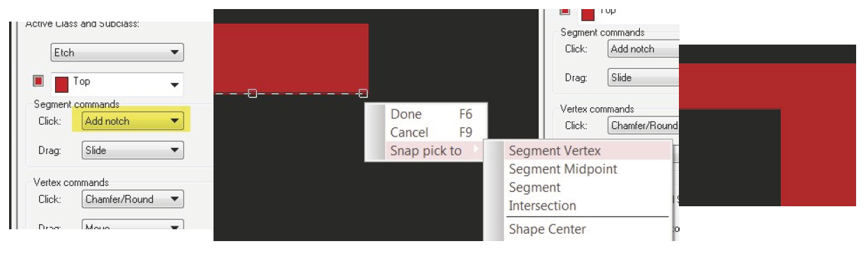Viewport: 868px width, 262px height.
Task: Open the Snap pick to submenu
Action: coord(426,151)
